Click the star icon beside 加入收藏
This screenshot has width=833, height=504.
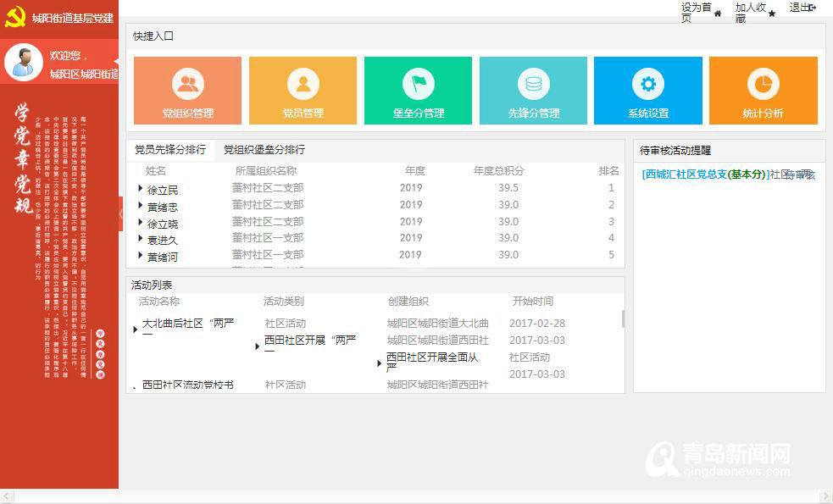click(x=772, y=14)
